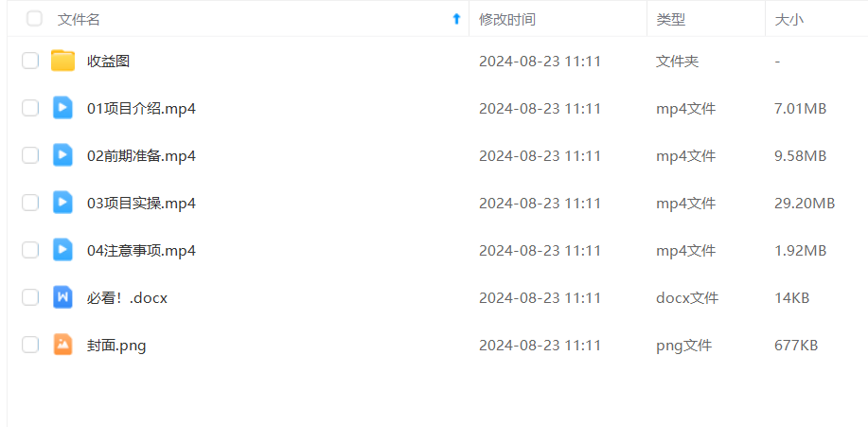Sort by the 类型 column header
This screenshot has width=868, height=427.
671,20
